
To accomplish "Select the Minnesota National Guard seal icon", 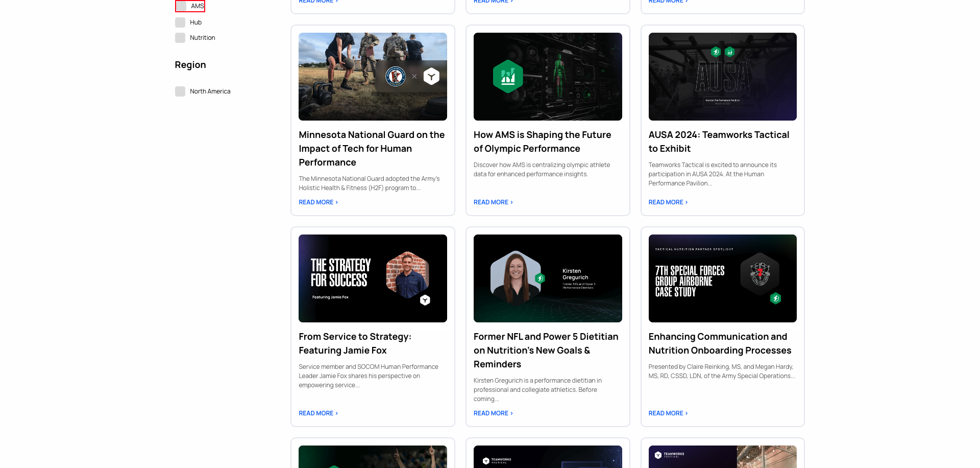I will coord(396,76).
